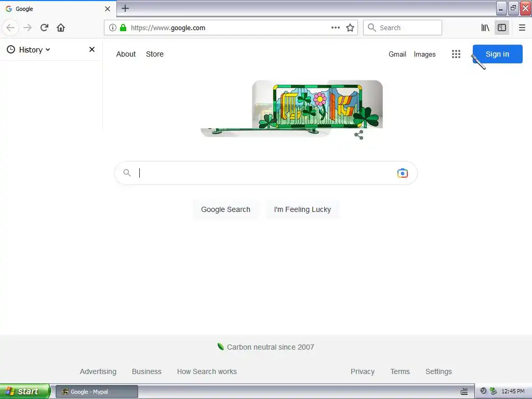Viewport: 532px width, 399px height.
Task: Click the 12:45 PM taskbar clock
Action: click(x=513, y=391)
